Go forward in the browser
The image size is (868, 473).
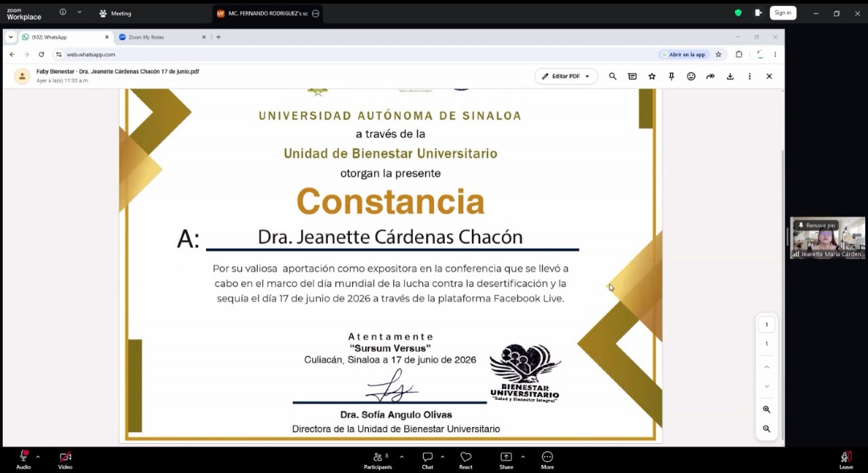click(26, 54)
